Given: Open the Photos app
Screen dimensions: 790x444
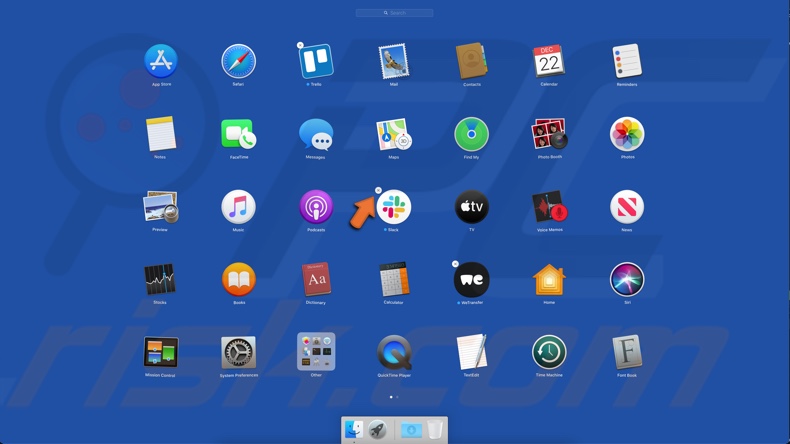Looking at the screenshot, I should click(x=627, y=134).
